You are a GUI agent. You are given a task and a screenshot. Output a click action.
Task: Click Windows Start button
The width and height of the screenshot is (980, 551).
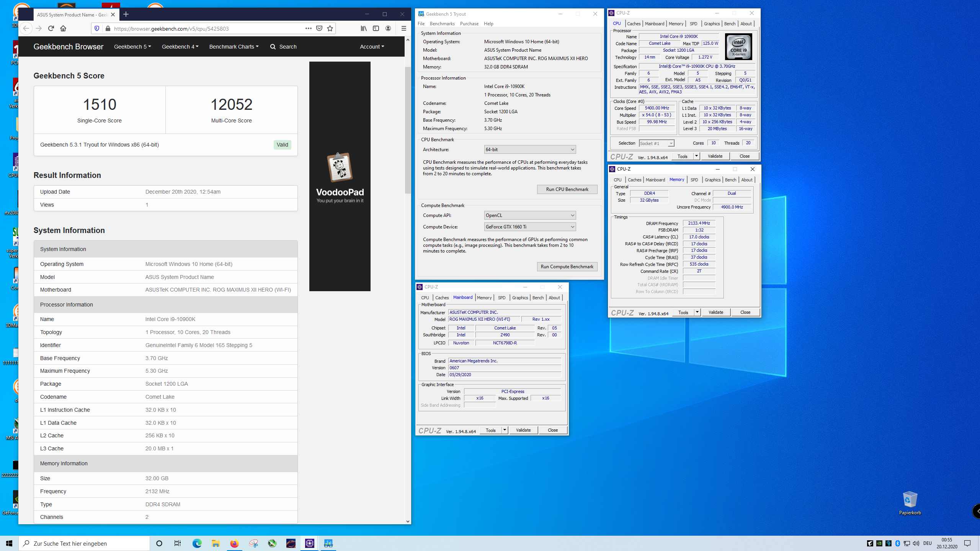[9, 543]
